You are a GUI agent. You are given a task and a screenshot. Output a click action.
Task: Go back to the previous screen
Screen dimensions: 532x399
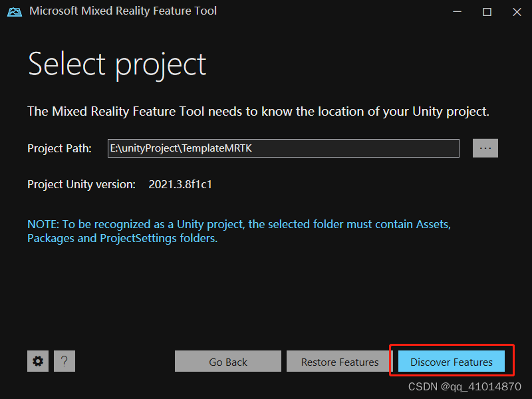click(x=227, y=361)
